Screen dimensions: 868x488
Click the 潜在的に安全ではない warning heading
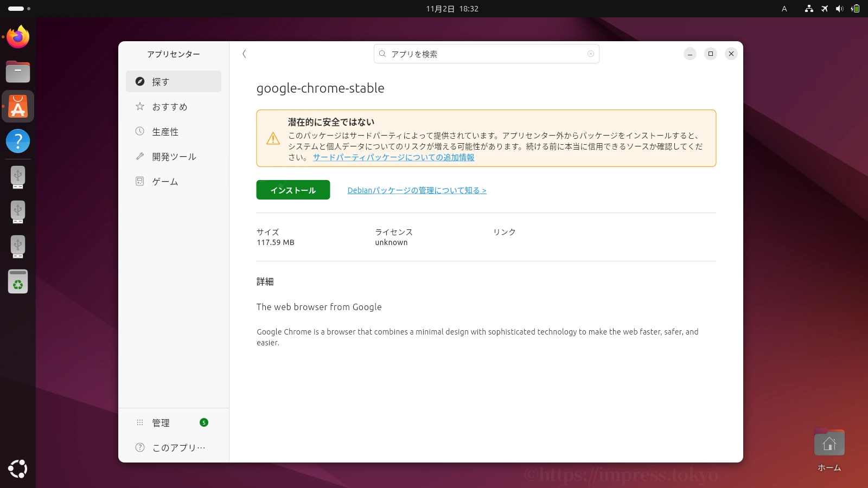pos(331,122)
